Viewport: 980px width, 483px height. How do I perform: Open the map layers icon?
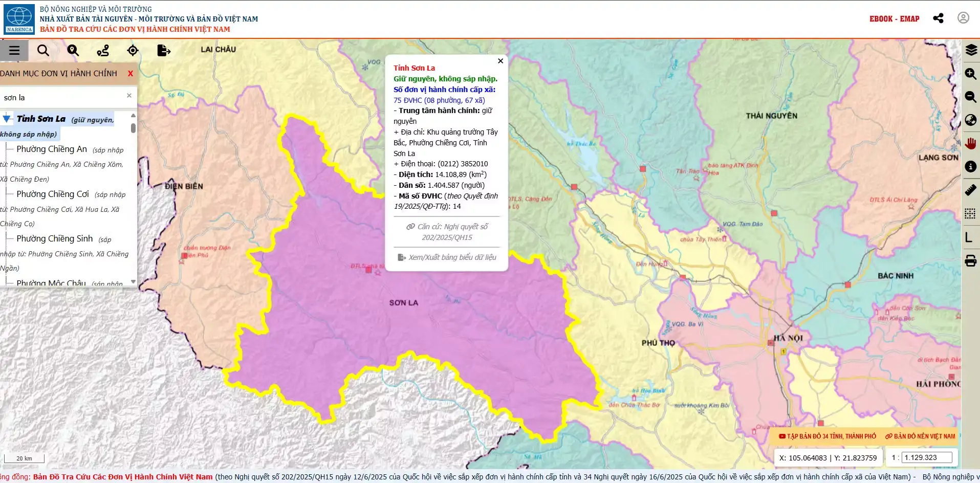(x=971, y=50)
